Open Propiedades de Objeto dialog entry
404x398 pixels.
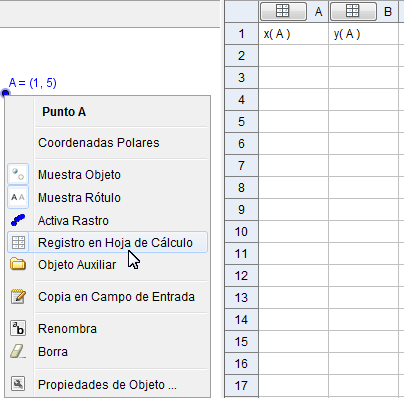107,384
